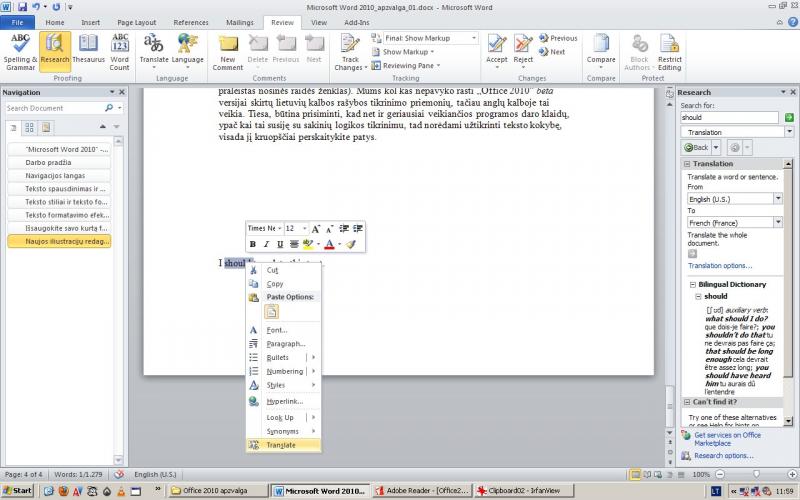Start search with green arrow in Research pane
The height and width of the screenshot is (500, 800).
coord(789,117)
